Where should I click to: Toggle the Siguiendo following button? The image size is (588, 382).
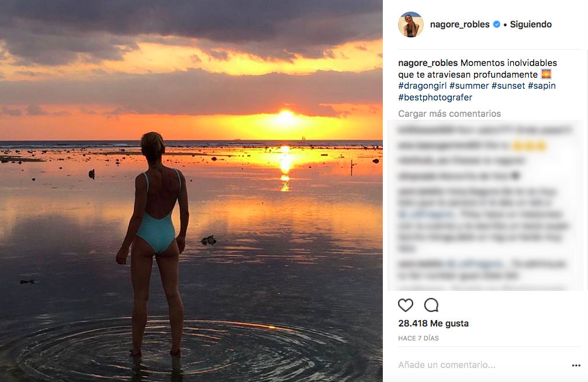[531, 25]
